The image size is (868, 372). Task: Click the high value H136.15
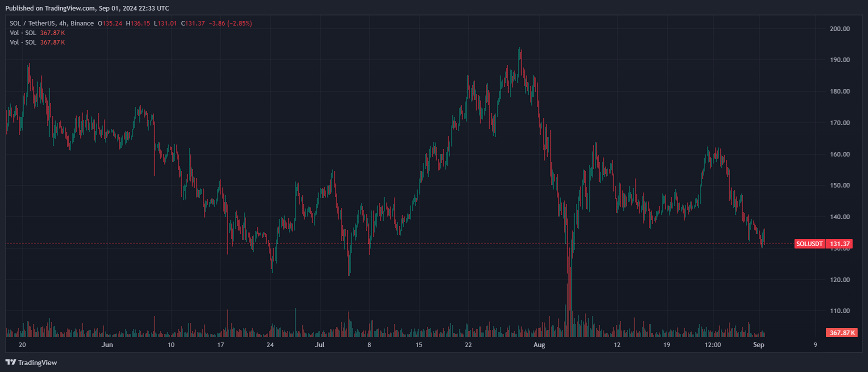(138, 23)
